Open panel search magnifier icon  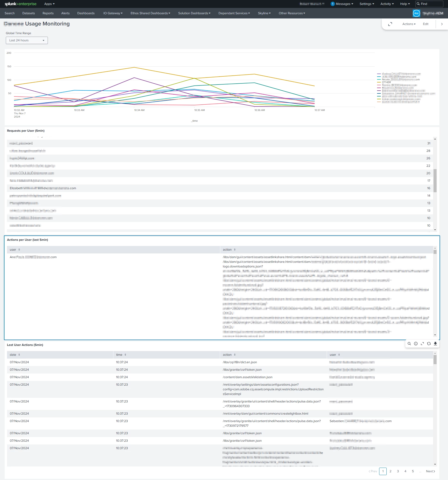[x=409, y=344]
